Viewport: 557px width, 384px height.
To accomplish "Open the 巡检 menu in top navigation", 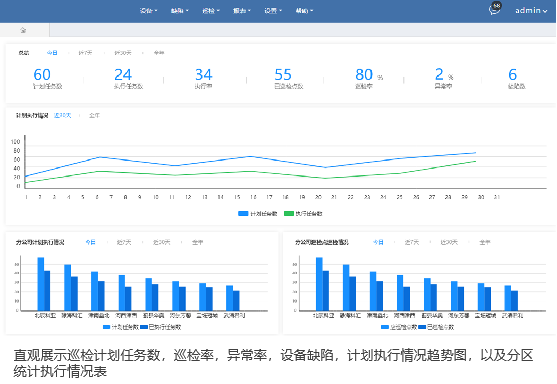I will click(x=211, y=11).
